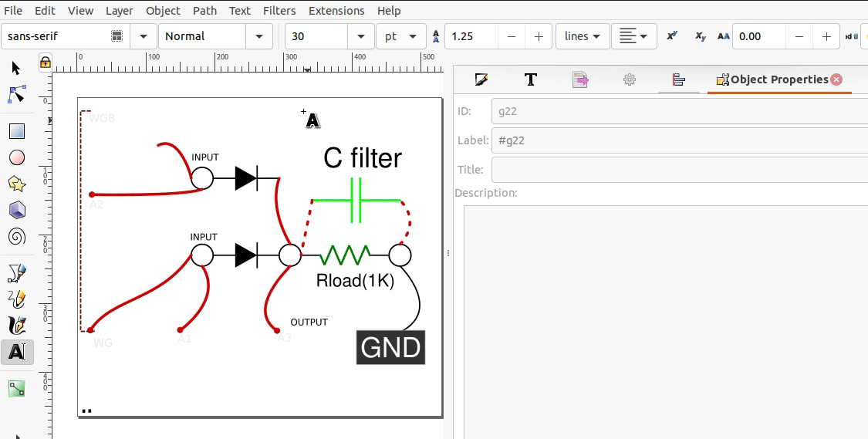The image size is (868, 439).
Task: Choose the Ellipse tool
Action: coord(16,157)
